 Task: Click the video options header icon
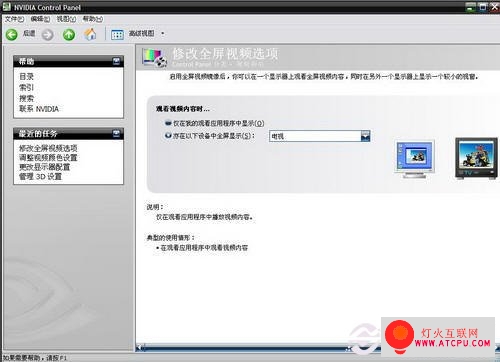pyautogui.click(x=154, y=57)
